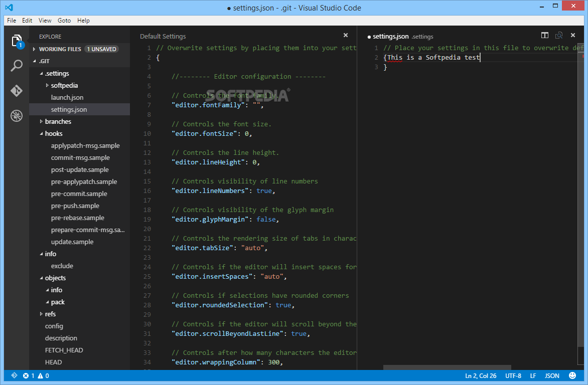Screen dimensions: 588x385
Task: Collapse the pack folder under objects
Action: pos(47,302)
